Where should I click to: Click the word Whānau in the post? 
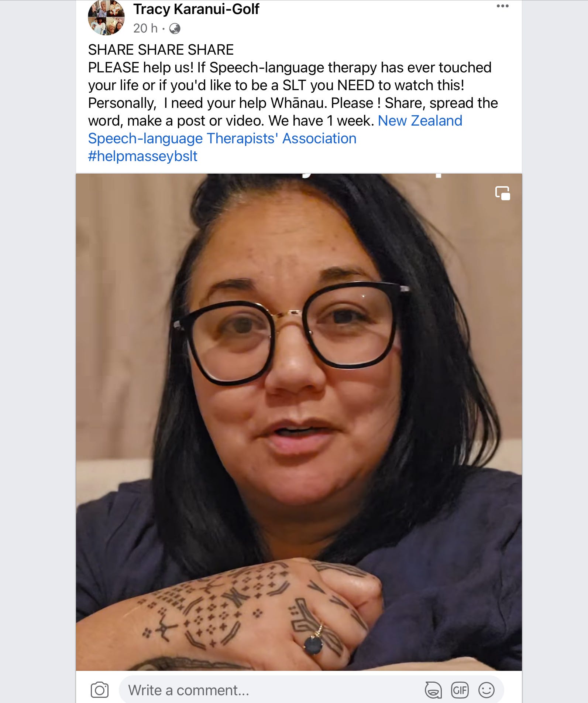point(299,103)
